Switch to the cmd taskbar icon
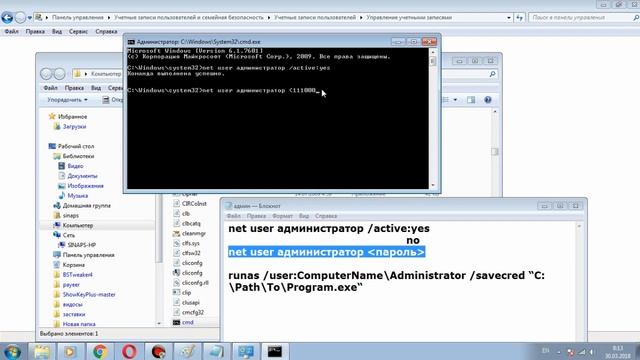This screenshot has width=640, height=360. click(275, 351)
